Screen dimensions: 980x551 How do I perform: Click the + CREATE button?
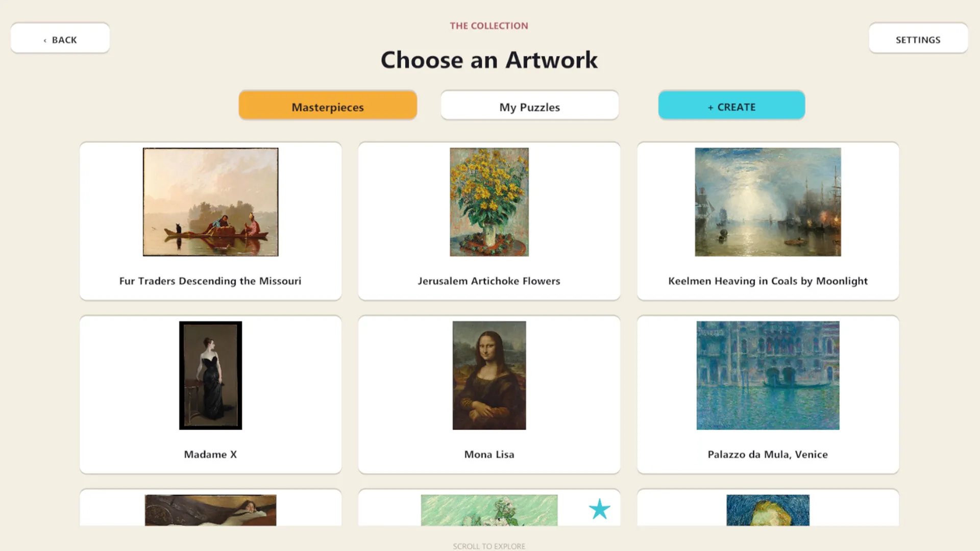(731, 106)
